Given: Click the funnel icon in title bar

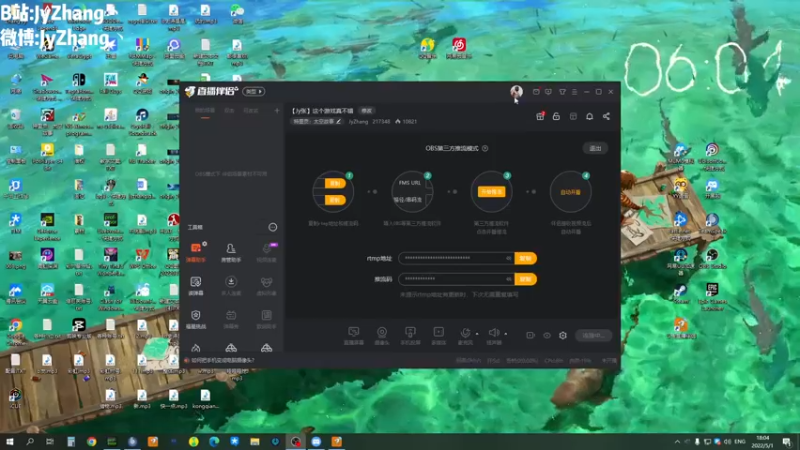Looking at the screenshot, I should click(562, 92).
